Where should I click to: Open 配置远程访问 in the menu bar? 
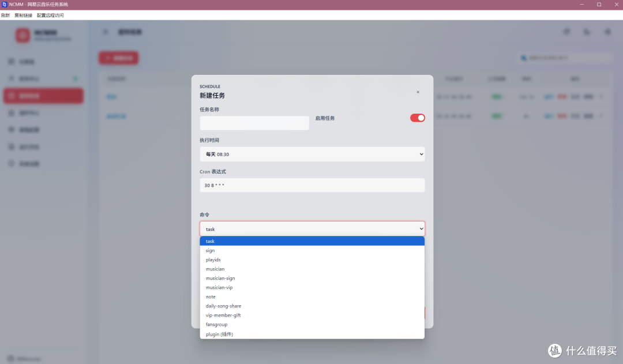pyautogui.click(x=50, y=15)
